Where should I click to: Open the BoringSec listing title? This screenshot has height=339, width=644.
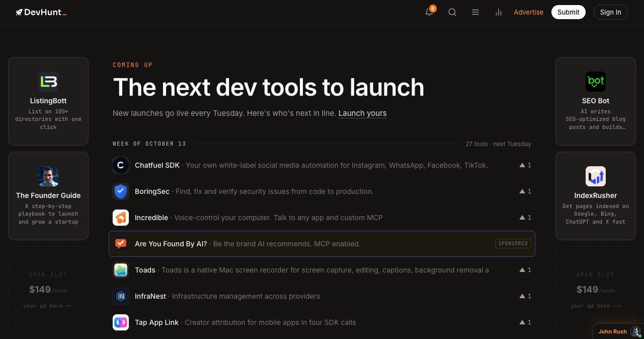(153, 191)
